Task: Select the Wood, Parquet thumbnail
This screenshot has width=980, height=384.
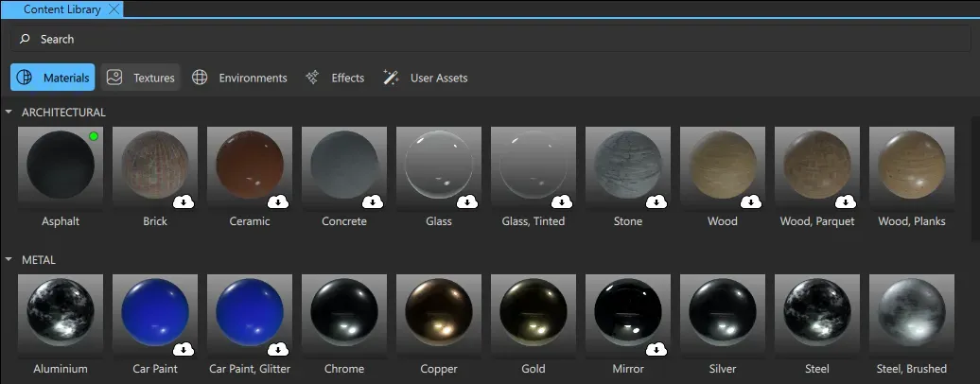Action: [x=817, y=167]
